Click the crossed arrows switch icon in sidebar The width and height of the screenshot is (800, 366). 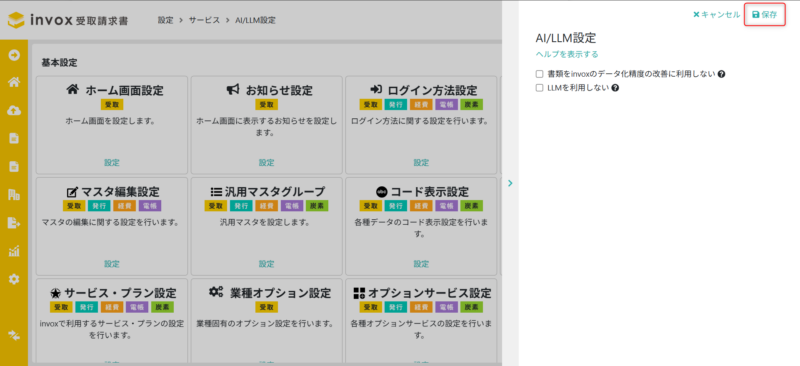tap(14, 335)
